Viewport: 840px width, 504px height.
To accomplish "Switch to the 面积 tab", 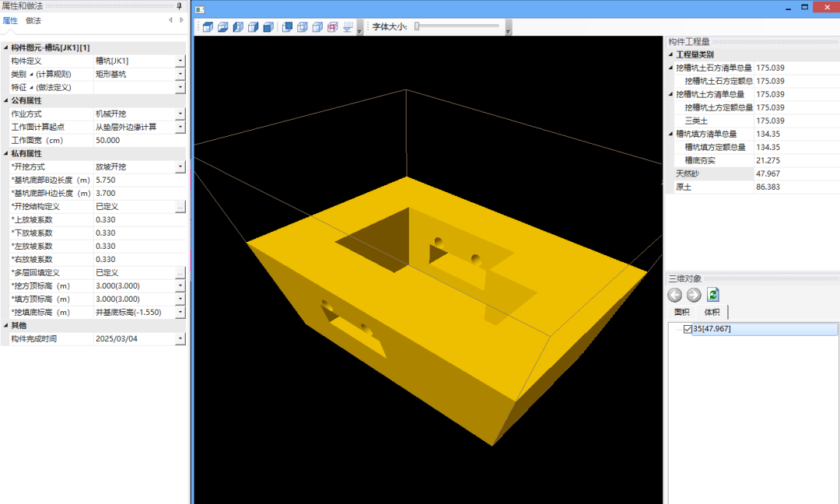I will 681,312.
